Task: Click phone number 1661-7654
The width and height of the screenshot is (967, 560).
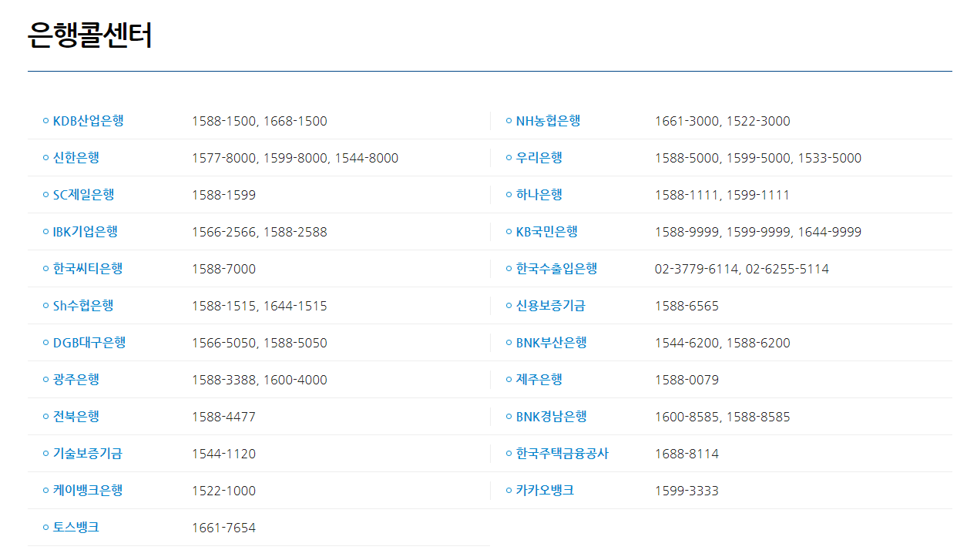Action: [x=223, y=528]
